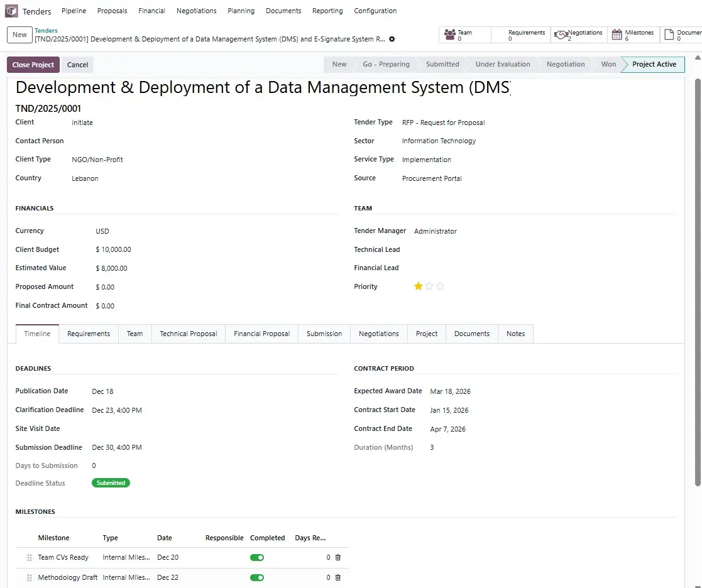Open the Tender Type dropdown field

click(443, 122)
